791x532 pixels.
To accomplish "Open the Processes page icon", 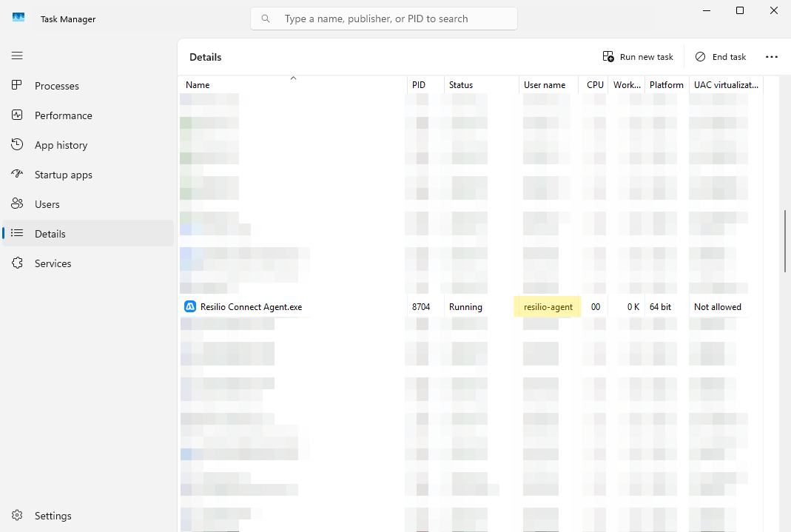I will point(16,85).
